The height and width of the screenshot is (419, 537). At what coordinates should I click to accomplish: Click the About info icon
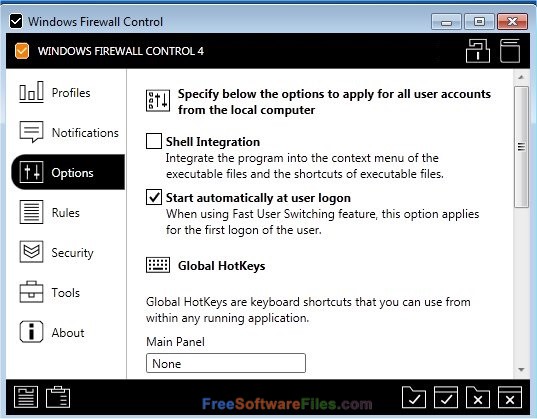coord(31,332)
